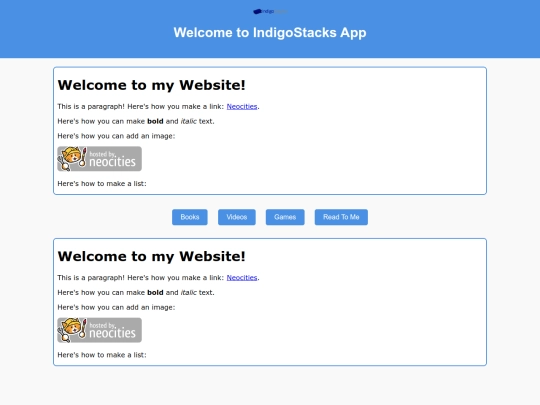Click the hosted by neocities badge in the upper card
The height and width of the screenshot is (405, 540).
100,159
